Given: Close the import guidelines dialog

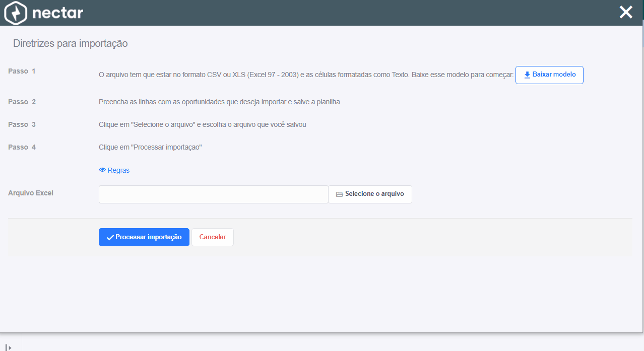Looking at the screenshot, I should pos(626,13).
